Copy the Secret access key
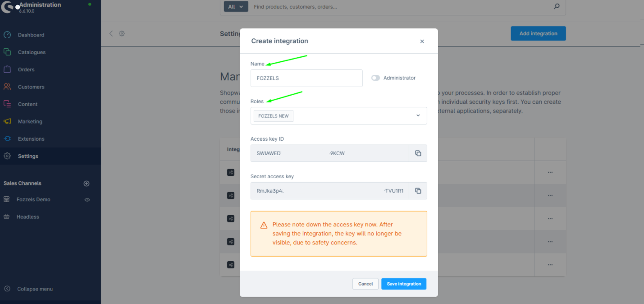Viewport: 644px width, 304px height. [418, 191]
